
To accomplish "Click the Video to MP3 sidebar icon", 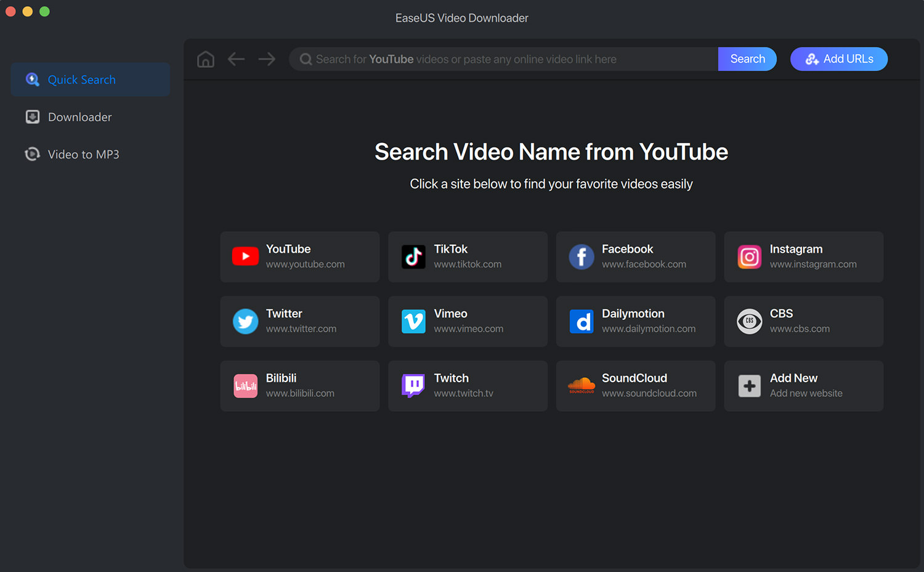I will pos(32,154).
